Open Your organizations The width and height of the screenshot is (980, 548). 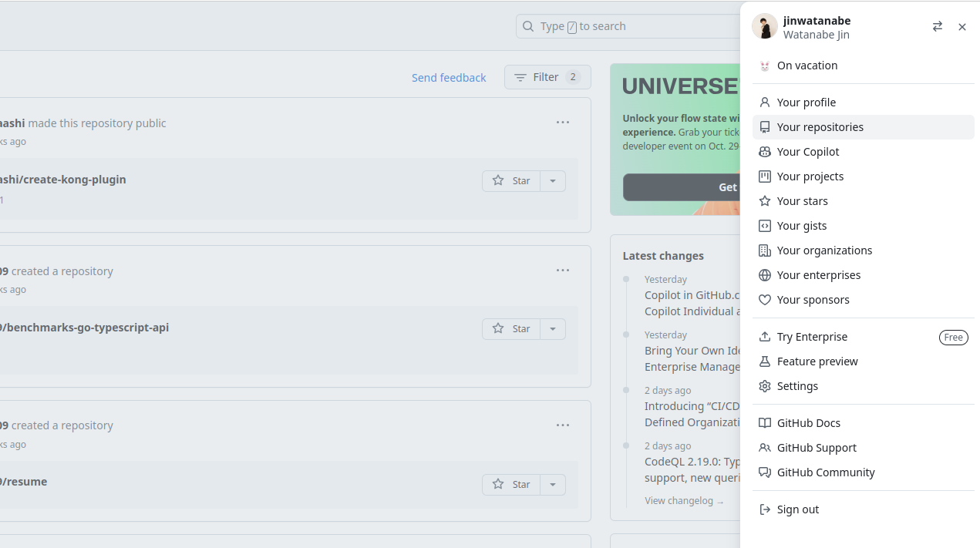(x=864, y=250)
